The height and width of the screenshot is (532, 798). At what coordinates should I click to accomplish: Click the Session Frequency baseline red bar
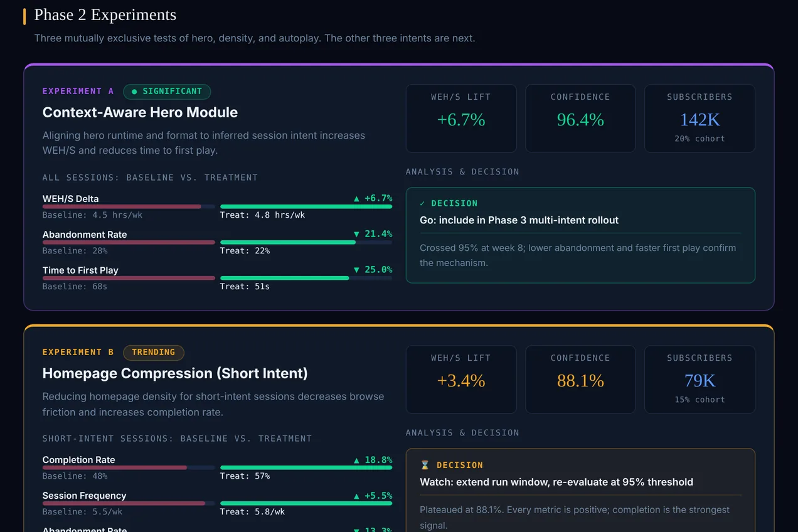pos(124,503)
